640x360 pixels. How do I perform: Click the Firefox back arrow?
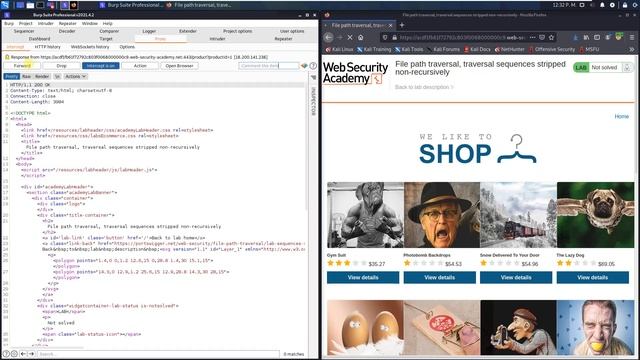click(x=329, y=38)
